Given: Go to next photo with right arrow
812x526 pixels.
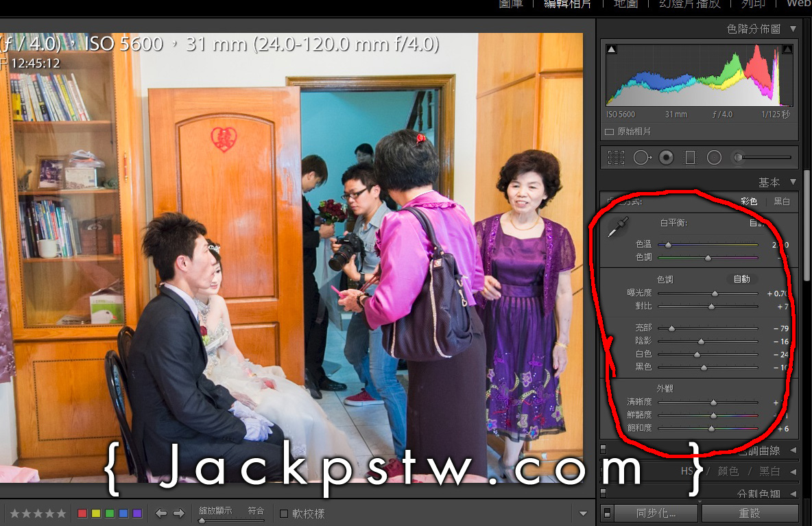Looking at the screenshot, I should click(179, 513).
